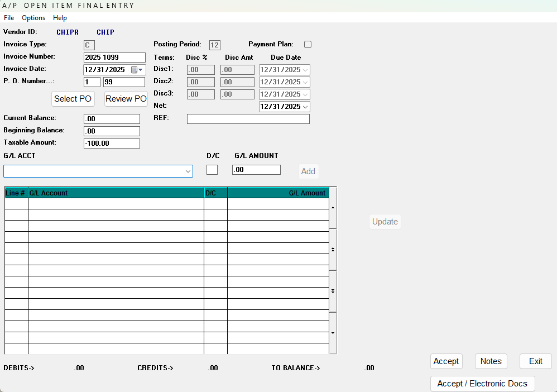The image size is (557, 392).
Task: Click the Accept / Electronic Docs button
Action: 482,384
